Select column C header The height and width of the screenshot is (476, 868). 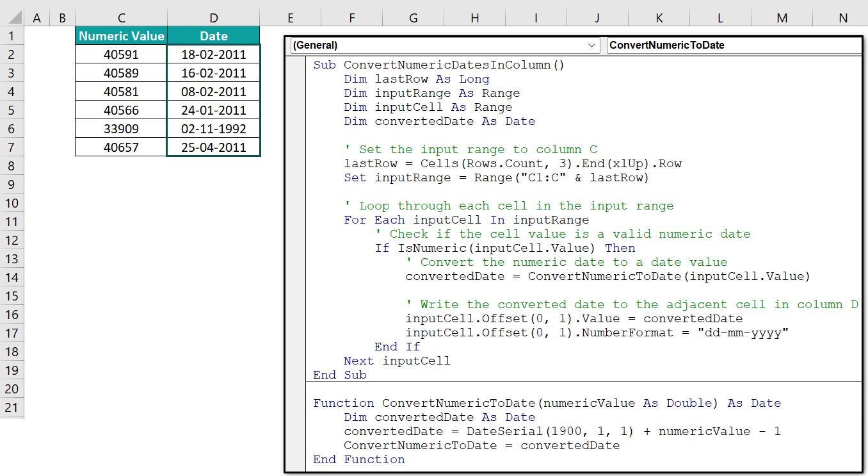[121, 19]
